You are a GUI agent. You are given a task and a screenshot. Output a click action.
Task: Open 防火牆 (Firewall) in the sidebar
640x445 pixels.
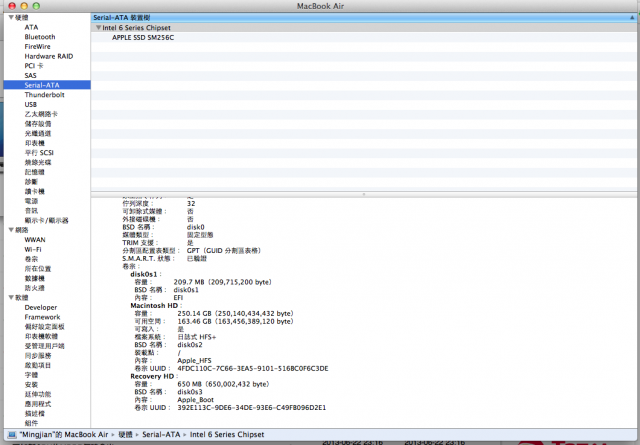coord(34,288)
